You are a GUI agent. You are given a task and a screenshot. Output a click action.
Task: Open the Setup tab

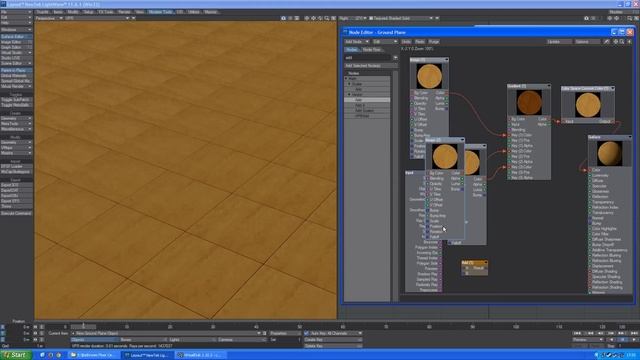tap(88, 12)
